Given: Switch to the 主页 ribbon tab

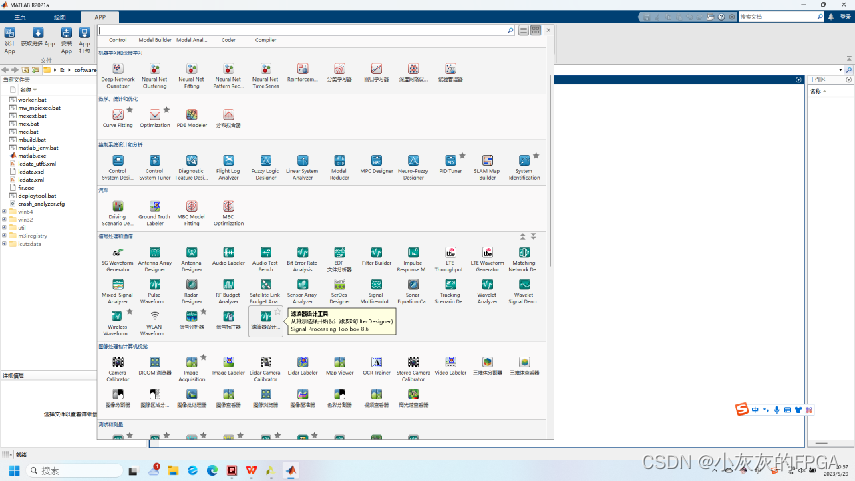Looking at the screenshot, I should pos(20,17).
